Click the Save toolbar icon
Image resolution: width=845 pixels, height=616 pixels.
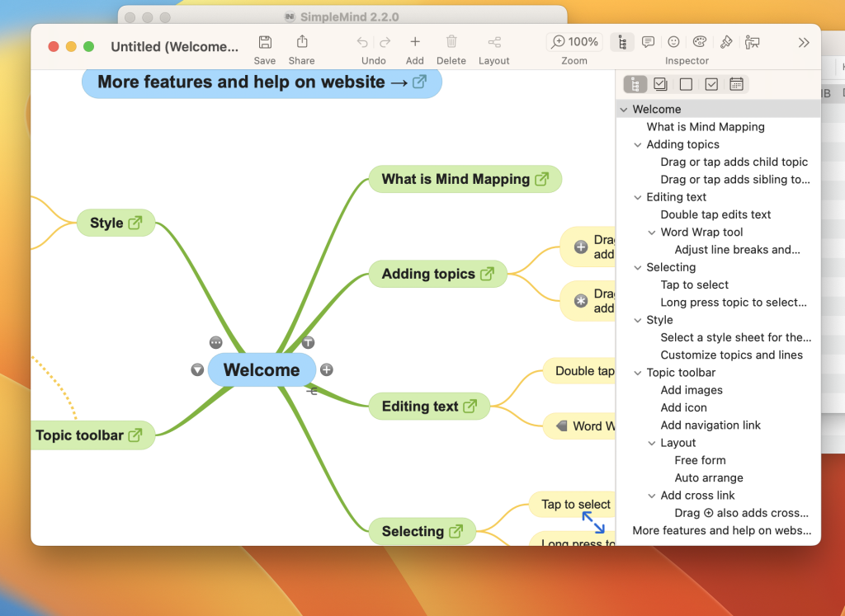pos(265,42)
